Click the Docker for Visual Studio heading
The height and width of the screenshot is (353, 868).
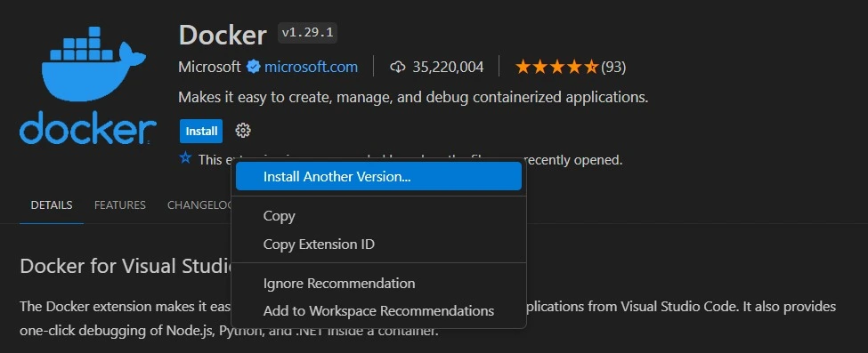126,267
